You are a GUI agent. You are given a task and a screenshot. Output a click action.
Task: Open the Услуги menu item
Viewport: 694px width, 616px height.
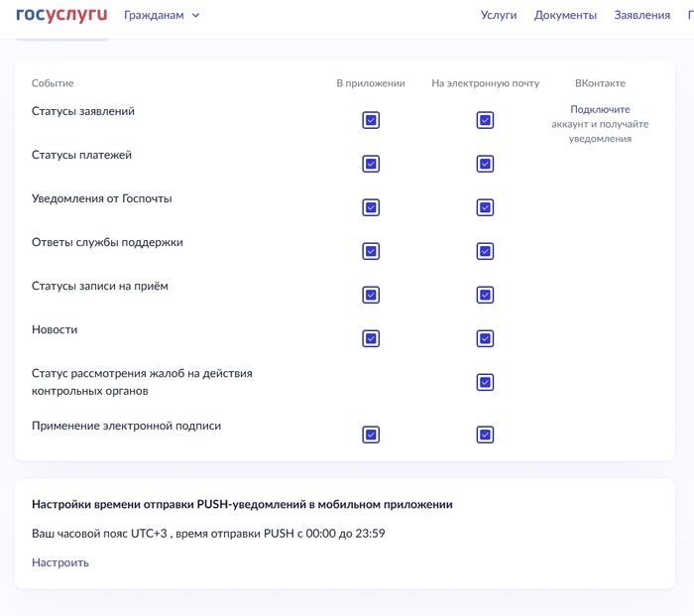499,15
